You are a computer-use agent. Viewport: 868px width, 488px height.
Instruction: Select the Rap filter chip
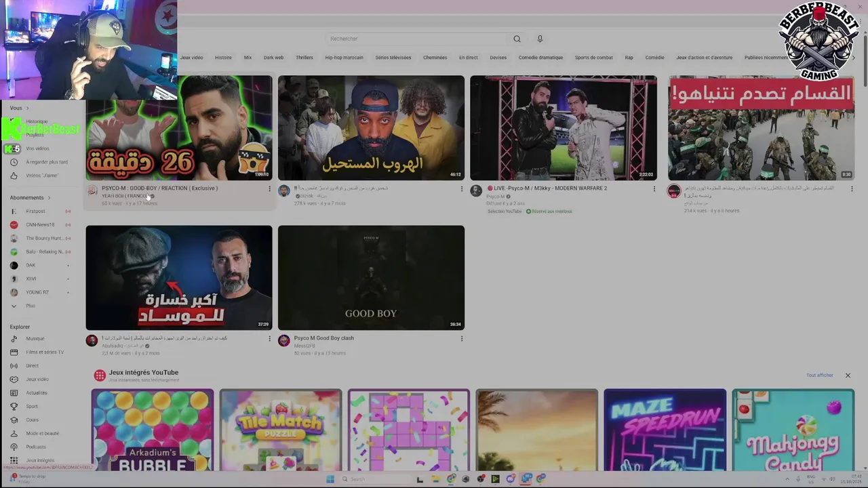[629, 58]
